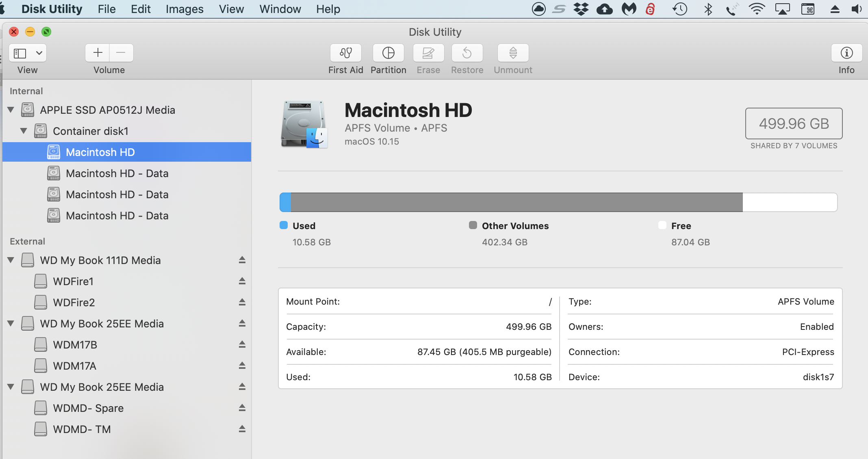Select the WDMD- Spare volume

tap(88, 408)
